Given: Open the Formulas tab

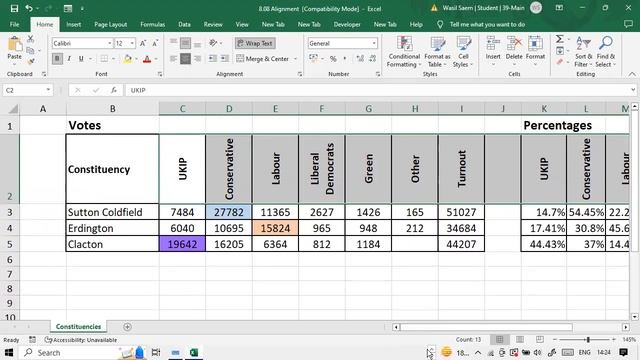Looking at the screenshot, I should [x=152, y=24].
